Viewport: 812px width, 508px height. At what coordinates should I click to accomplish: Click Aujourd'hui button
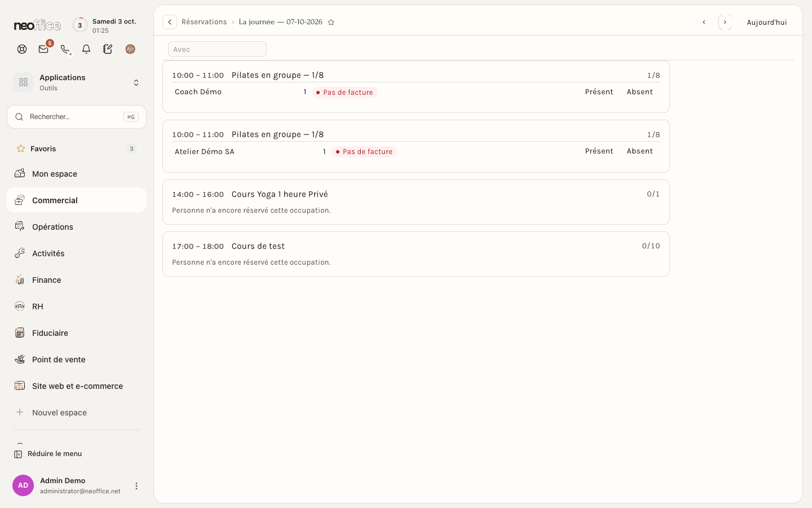766,22
